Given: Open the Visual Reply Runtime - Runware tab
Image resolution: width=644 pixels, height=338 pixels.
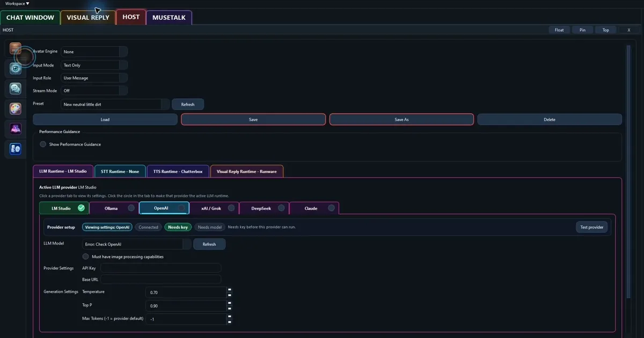Looking at the screenshot, I should [x=247, y=171].
